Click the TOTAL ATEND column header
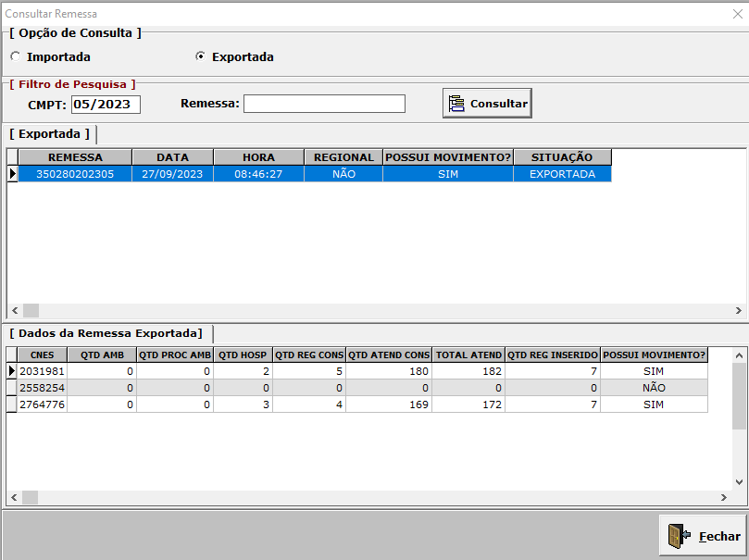 tap(468, 355)
